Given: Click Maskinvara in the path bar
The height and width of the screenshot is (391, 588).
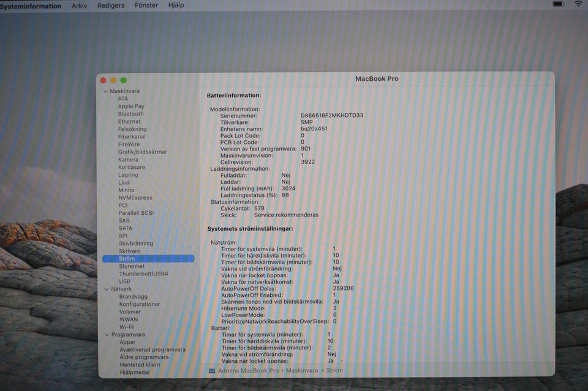Looking at the screenshot, I should click(302, 370).
